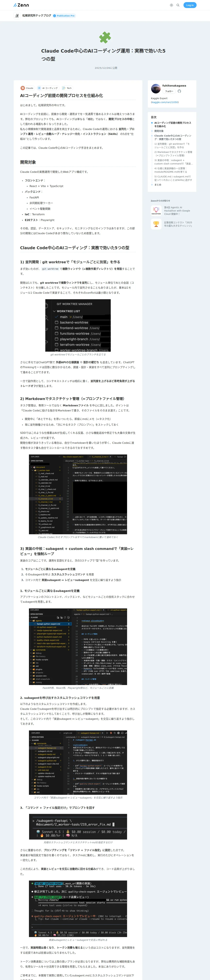This screenshot has height=980, width=210.
Task: Open the AI コーディング topic tag
Action: [x=47, y=88]
